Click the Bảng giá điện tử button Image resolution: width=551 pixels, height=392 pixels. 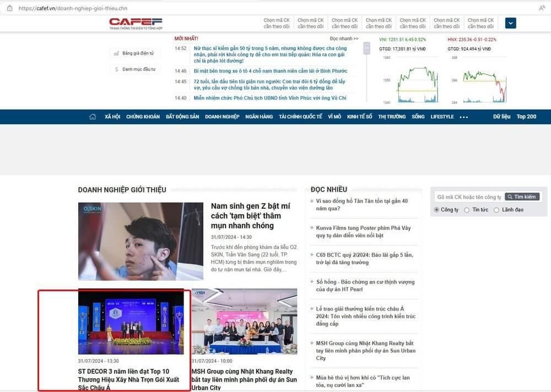pyautogui.click(x=134, y=53)
